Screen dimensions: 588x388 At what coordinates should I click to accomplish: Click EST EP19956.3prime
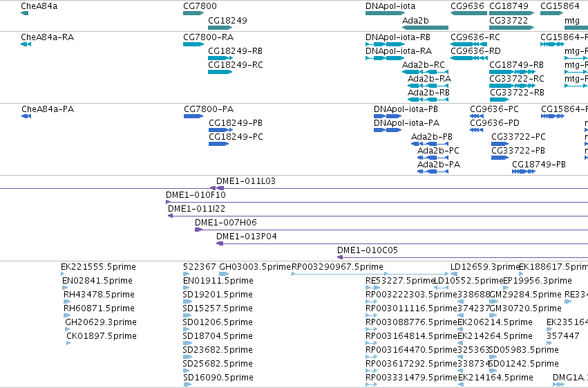pos(538,281)
